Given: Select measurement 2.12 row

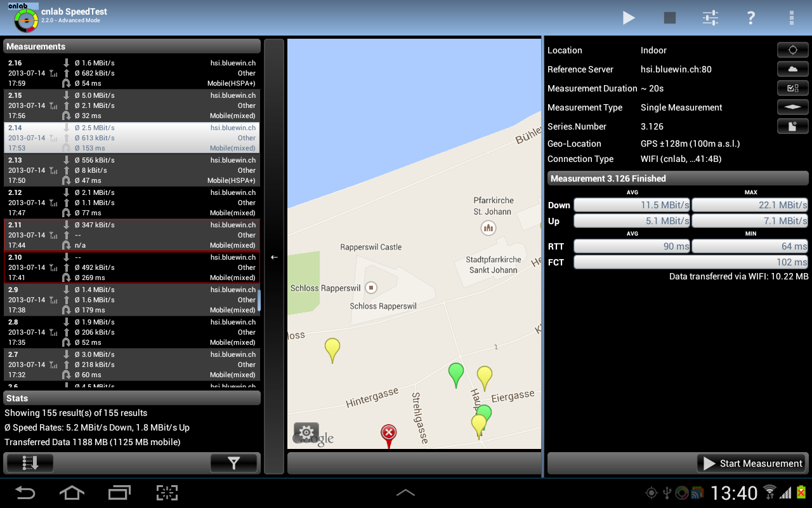Looking at the screenshot, I should (132, 203).
